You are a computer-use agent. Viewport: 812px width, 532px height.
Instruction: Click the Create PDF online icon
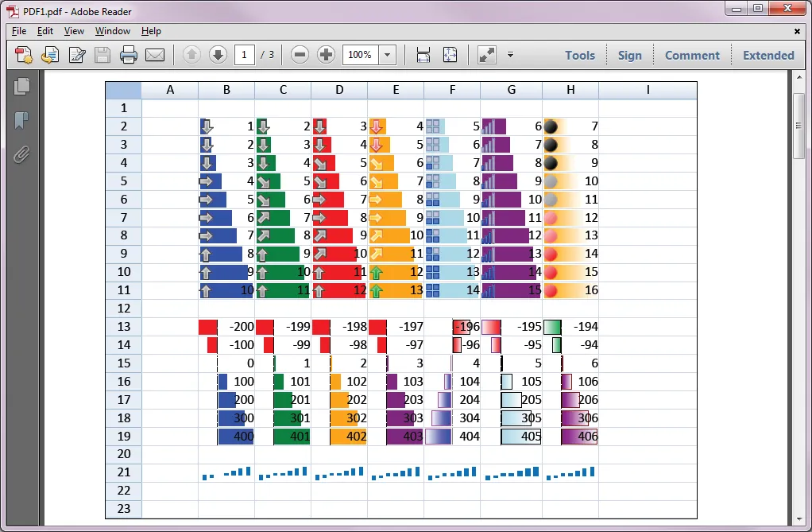point(25,55)
